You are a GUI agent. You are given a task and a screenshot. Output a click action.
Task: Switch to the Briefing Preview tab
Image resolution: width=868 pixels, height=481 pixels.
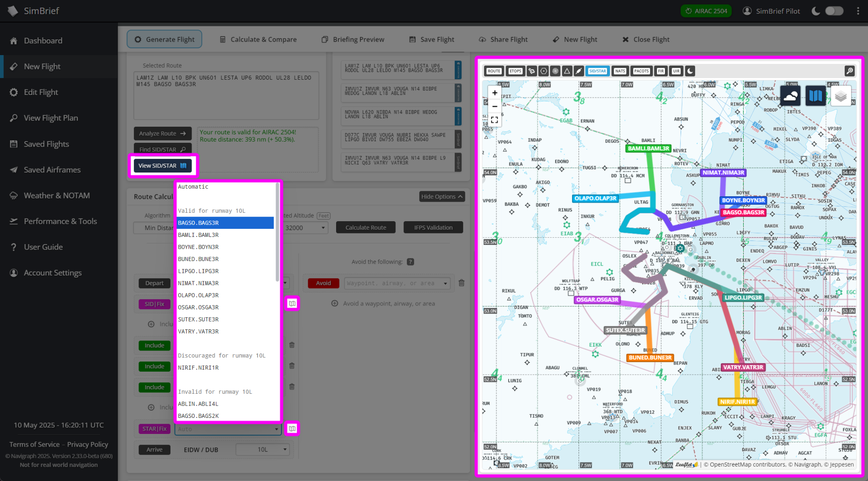click(x=353, y=39)
